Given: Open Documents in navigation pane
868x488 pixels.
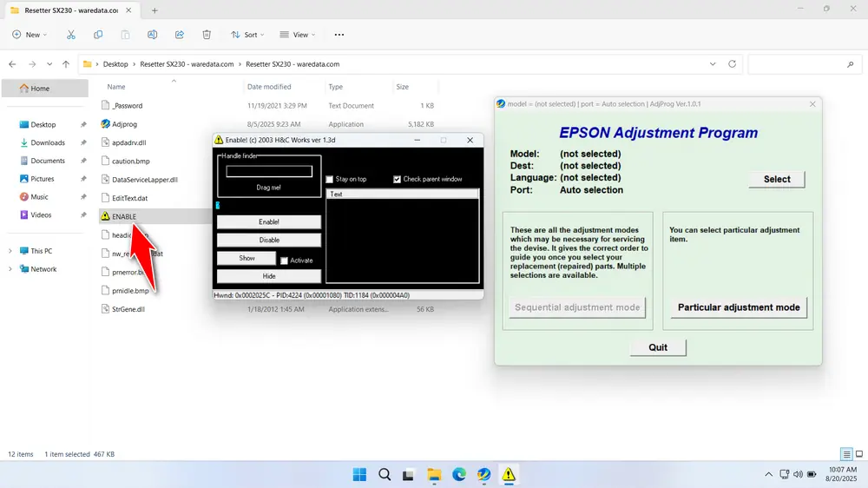Looking at the screenshot, I should click(x=48, y=161).
